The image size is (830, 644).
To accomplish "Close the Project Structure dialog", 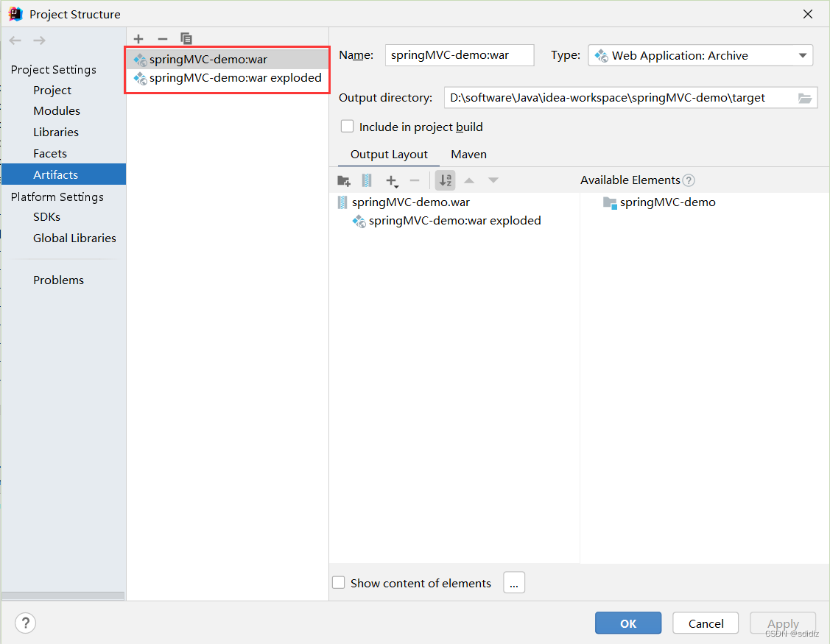I will click(808, 14).
